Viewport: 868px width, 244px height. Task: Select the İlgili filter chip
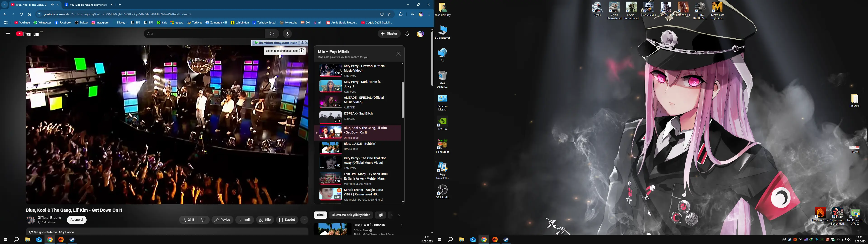pyautogui.click(x=380, y=215)
